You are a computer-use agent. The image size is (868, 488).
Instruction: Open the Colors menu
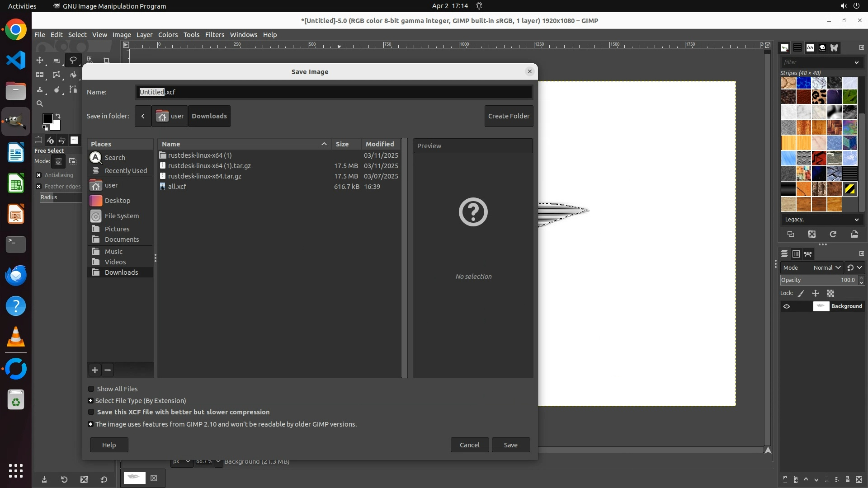[168, 35]
